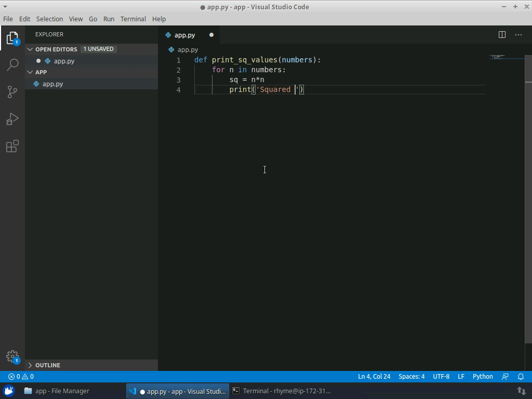Image resolution: width=532 pixels, height=399 pixels.
Task: Split the editor using the split icon
Action: [501, 35]
